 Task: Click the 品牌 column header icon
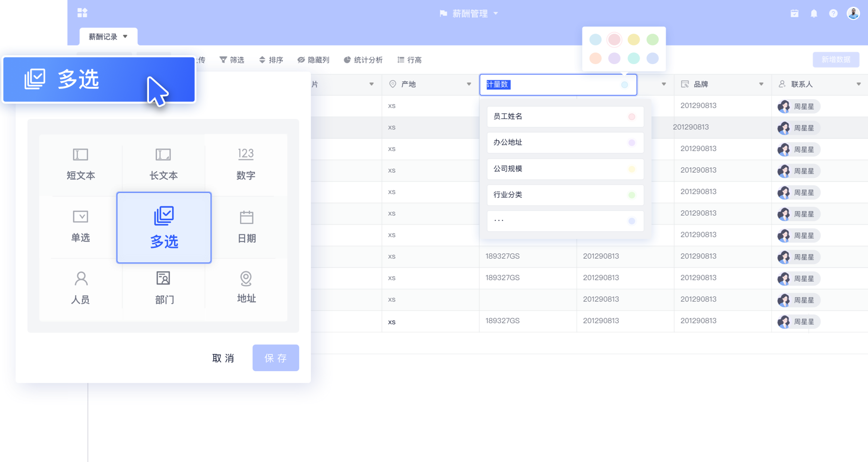click(x=685, y=84)
